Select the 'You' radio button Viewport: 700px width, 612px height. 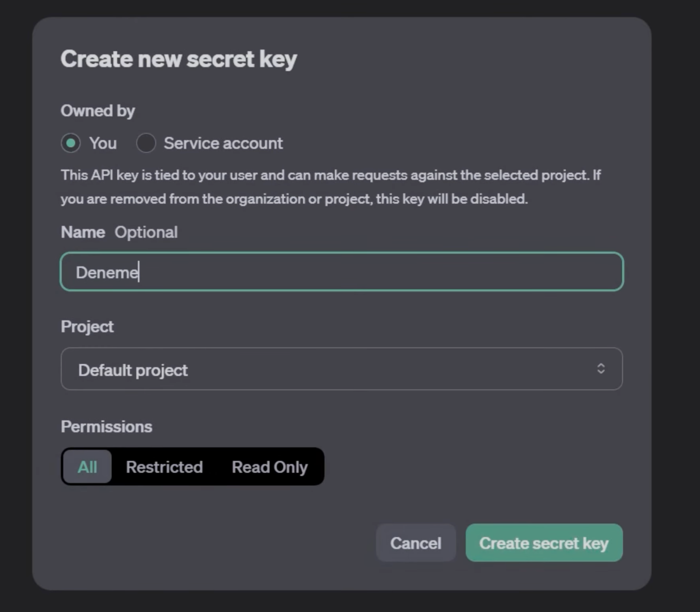pos(71,143)
